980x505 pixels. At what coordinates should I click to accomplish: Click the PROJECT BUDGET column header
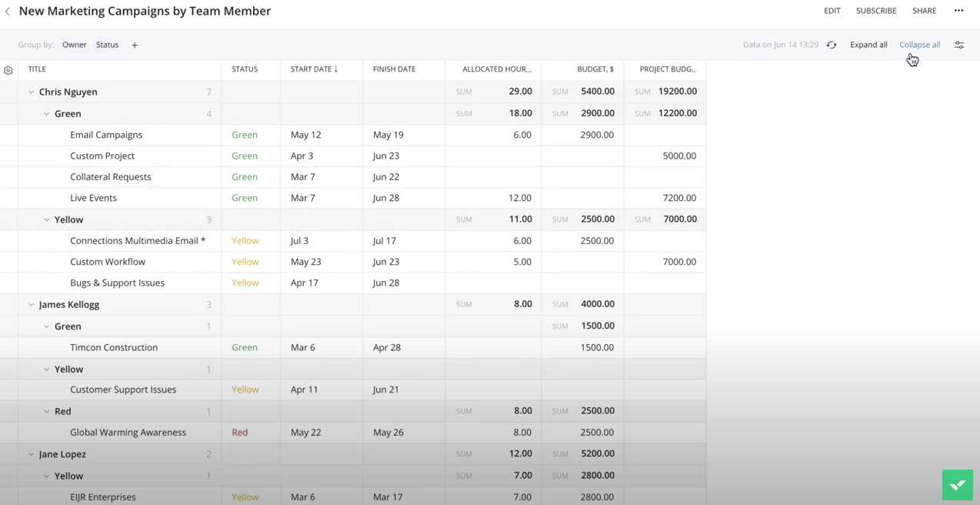tap(668, 69)
